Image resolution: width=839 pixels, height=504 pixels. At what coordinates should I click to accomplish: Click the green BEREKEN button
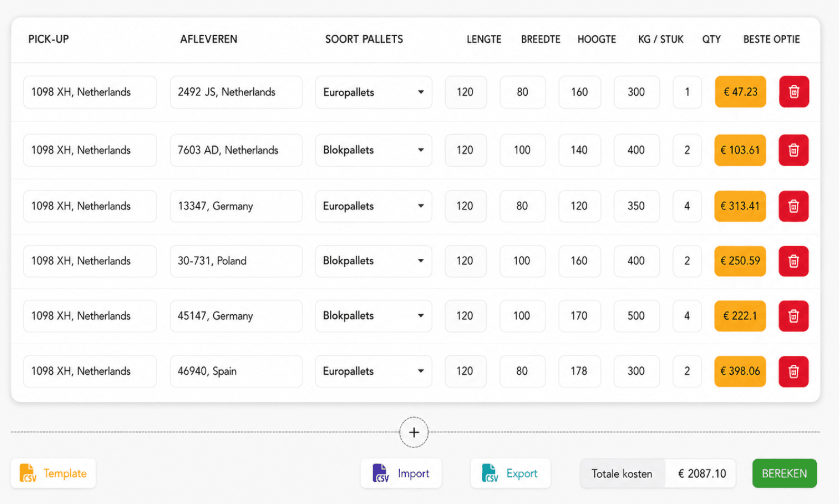click(784, 473)
